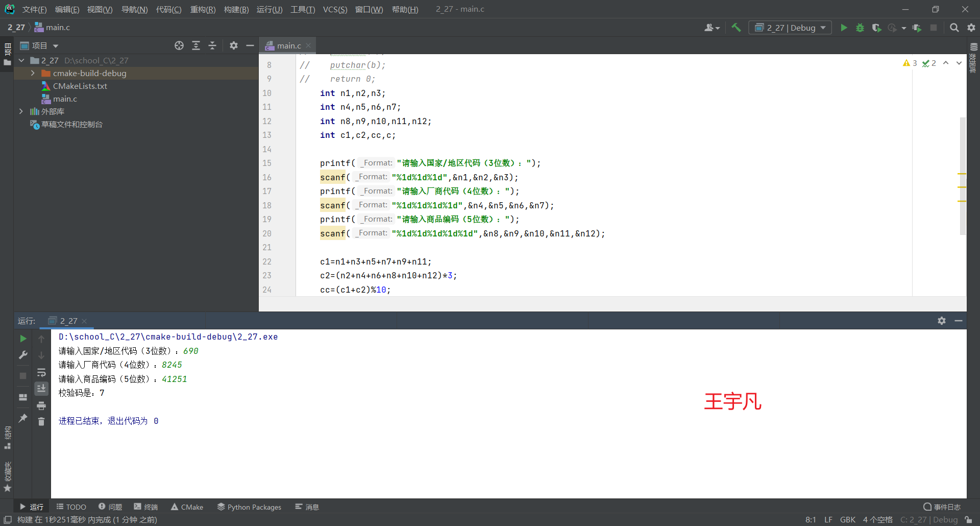Click the 4 个空格 indent status item
Screen dimensions: 980x526
click(x=878, y=519)
